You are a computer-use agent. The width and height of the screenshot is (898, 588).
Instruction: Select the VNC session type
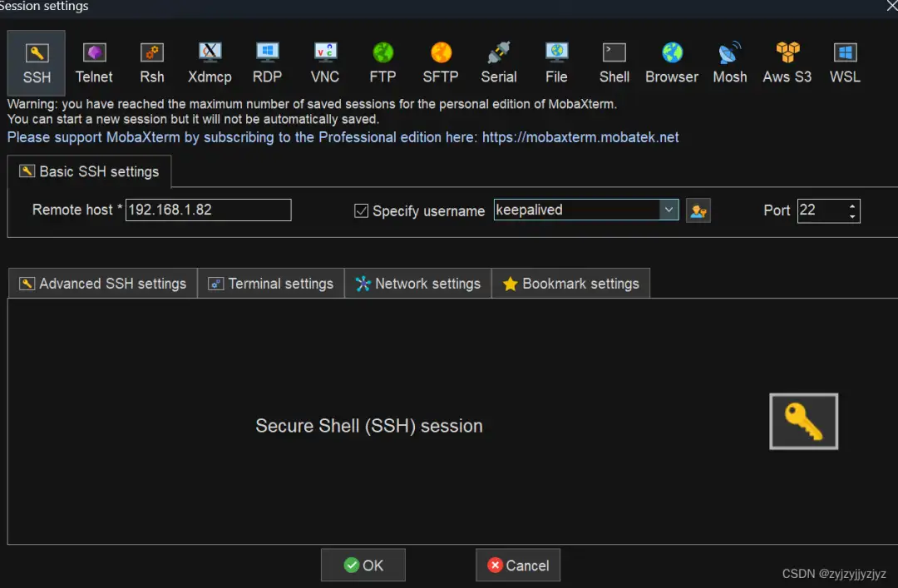point(325,63)
